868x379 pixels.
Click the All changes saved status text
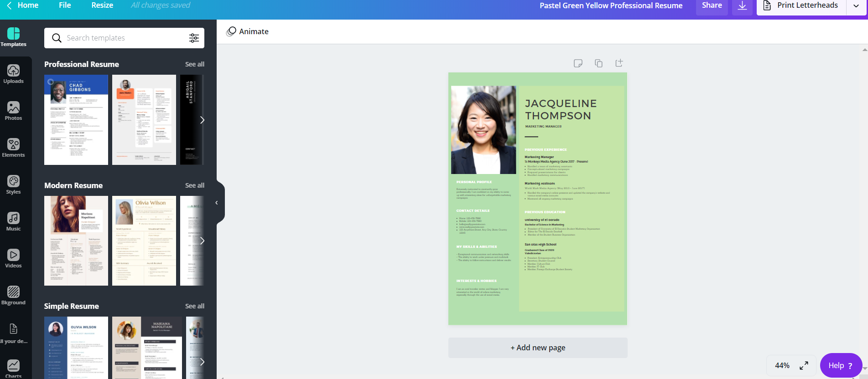161,5
